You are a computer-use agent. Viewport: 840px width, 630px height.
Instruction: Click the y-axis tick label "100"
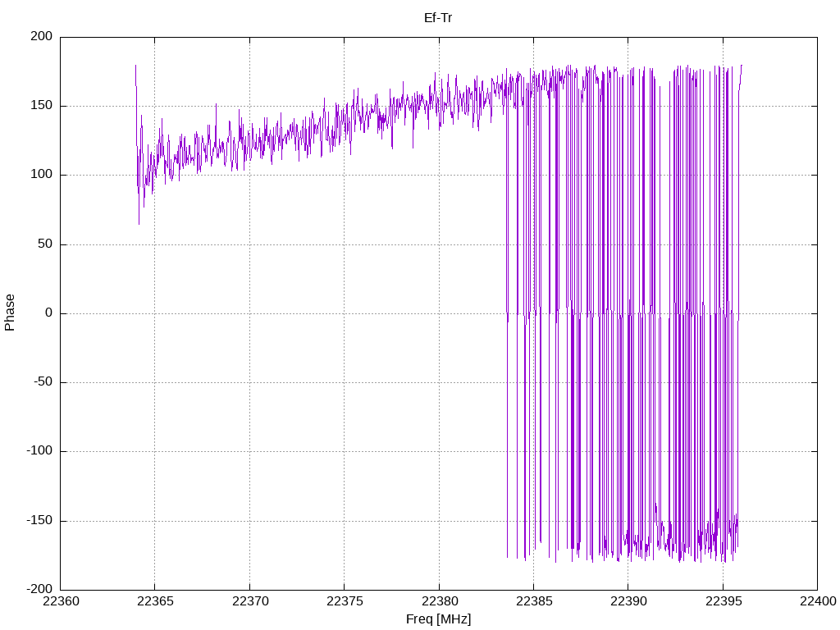[42, 175]
